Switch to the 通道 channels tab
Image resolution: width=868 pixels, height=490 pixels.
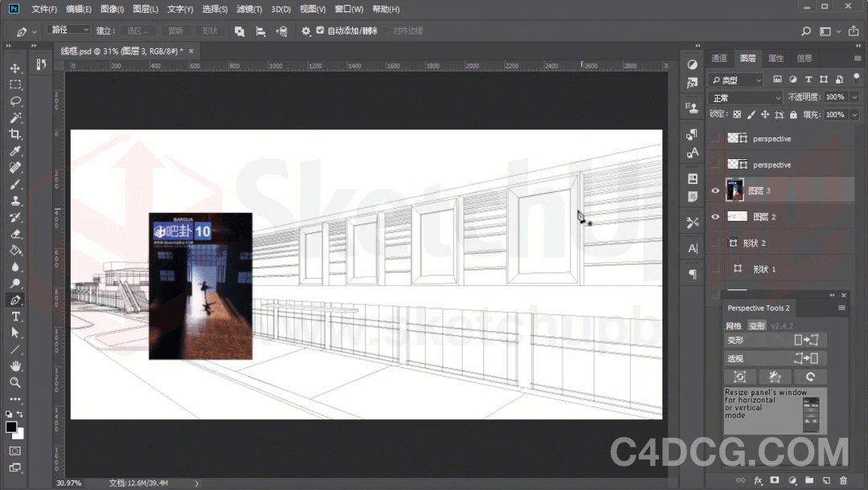718,58
